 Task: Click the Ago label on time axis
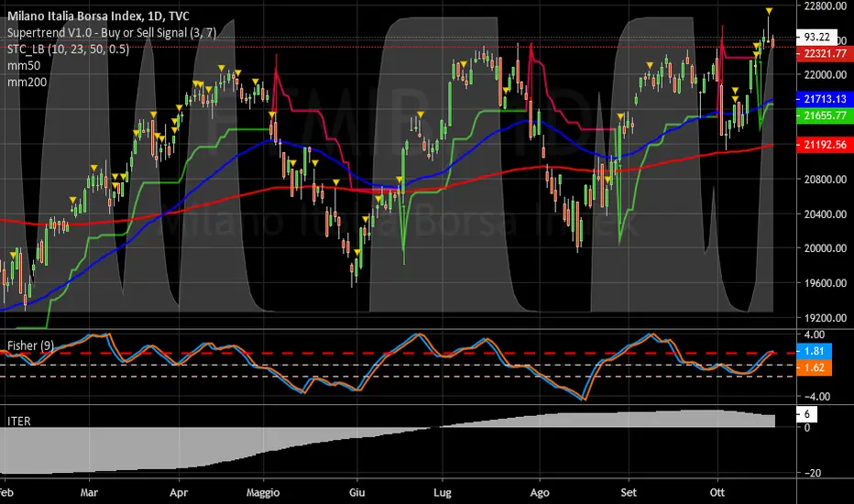click(540, 493)
